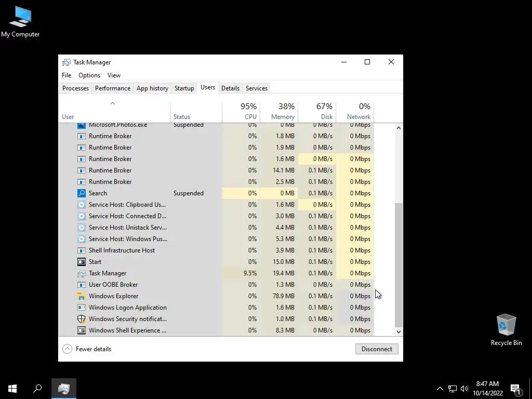Sort by the Status column header
Image resolution: width=532 pixels, height=399 pixels.
pos(196,112)
